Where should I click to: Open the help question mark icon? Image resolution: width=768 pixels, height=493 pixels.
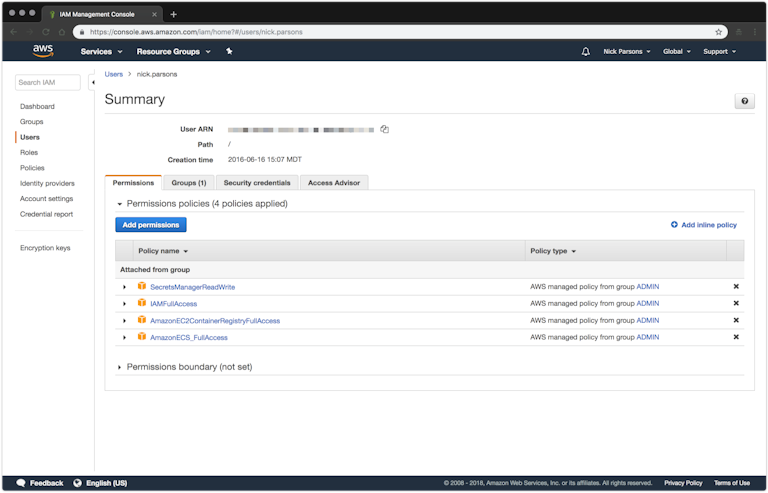[744, 101]
